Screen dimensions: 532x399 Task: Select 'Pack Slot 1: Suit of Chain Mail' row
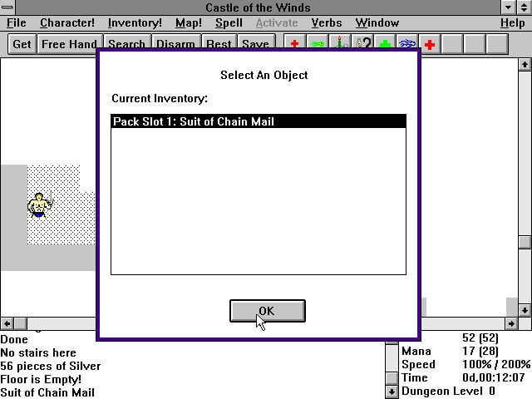[x=259, y=121]
